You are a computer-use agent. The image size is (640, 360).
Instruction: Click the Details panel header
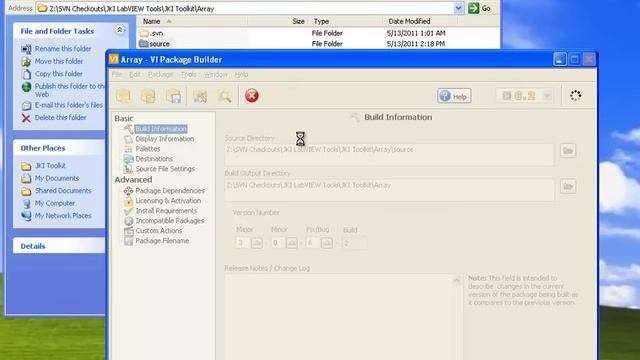point(59,246)
